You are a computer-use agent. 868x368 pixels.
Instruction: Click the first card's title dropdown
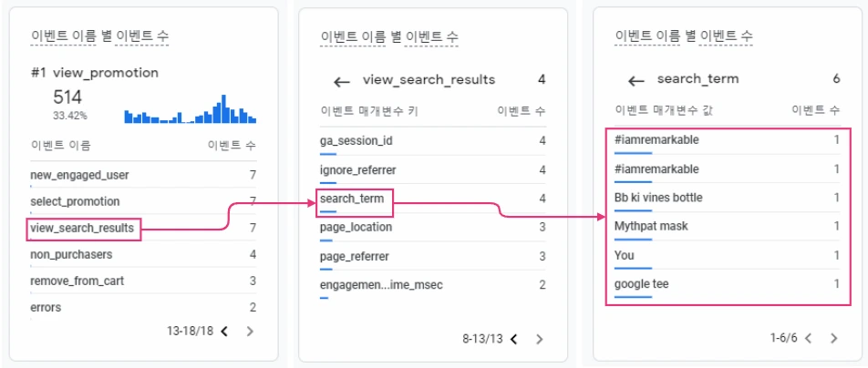tap(99, 36)
